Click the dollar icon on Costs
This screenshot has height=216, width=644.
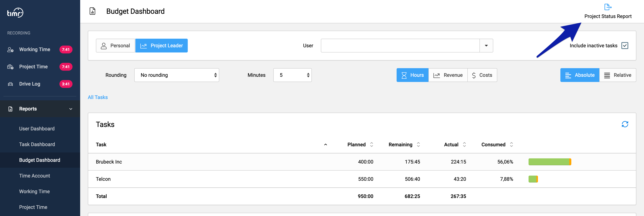(x=474, y=75)
